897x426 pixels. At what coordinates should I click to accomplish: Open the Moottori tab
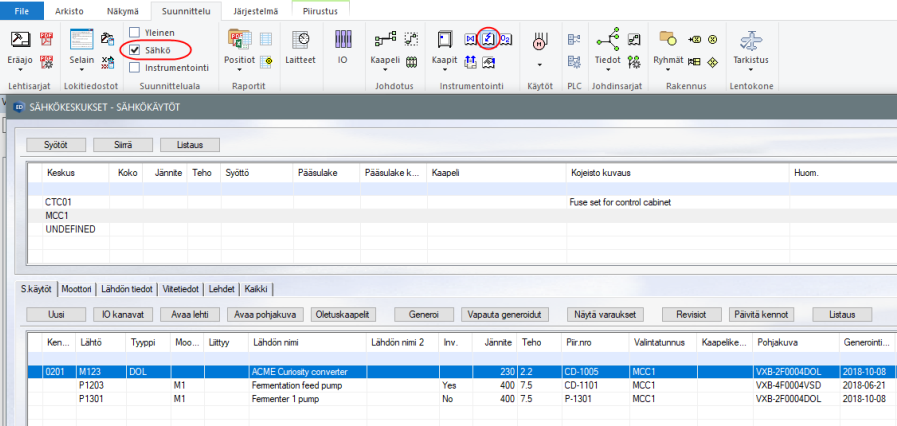point(77,289)
